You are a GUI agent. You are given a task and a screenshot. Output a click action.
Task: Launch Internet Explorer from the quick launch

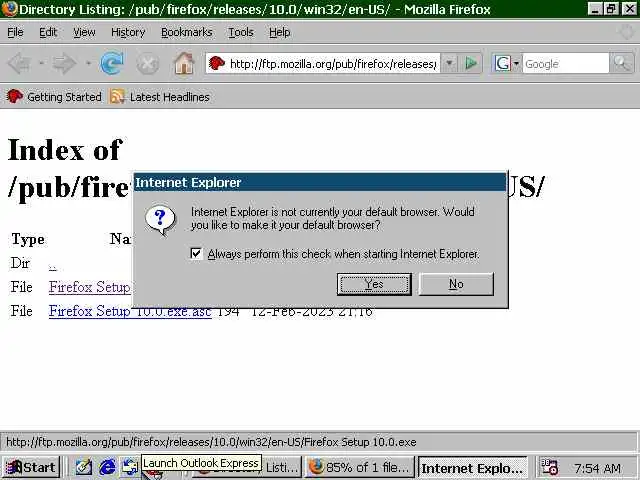point(107,467)
